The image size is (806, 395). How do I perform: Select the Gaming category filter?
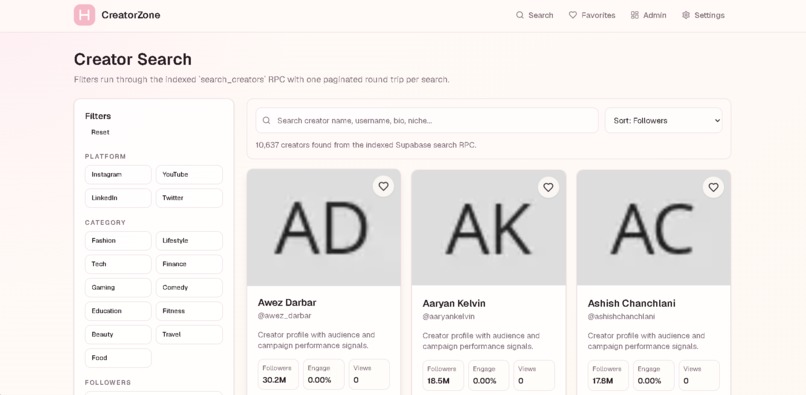click(118, 288)
